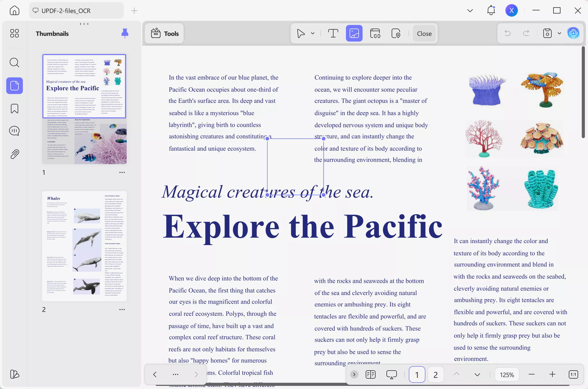
Task: Select the page 2 Whales thumbnail
Action: (x=84, y=246)
